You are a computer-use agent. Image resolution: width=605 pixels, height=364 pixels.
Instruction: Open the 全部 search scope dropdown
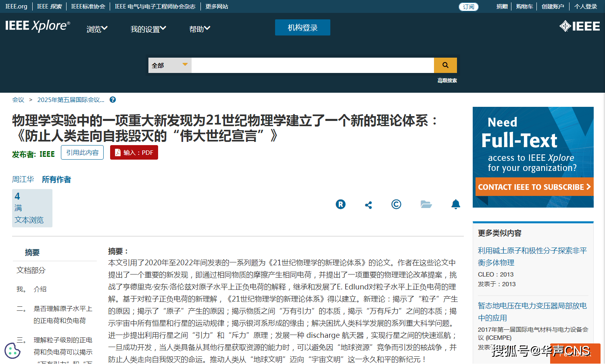coord(170,65)
